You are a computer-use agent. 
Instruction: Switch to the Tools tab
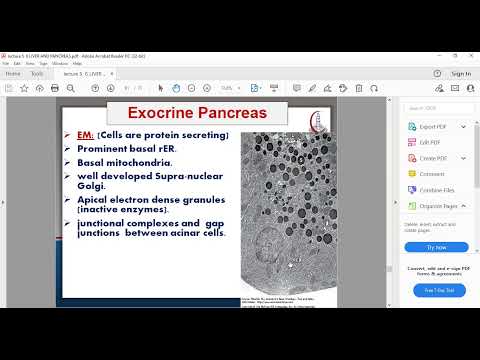click(37, 74)
